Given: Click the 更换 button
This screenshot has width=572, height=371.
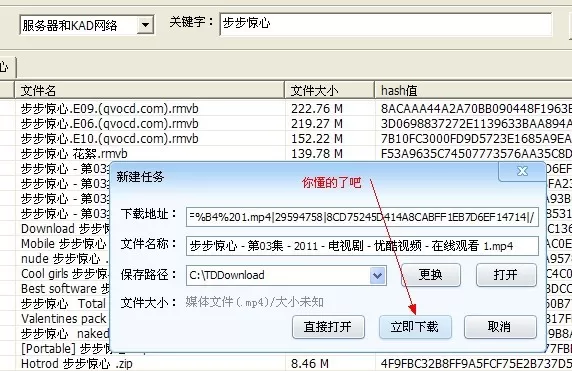Looking at the screenshot, I should (430, 275).
